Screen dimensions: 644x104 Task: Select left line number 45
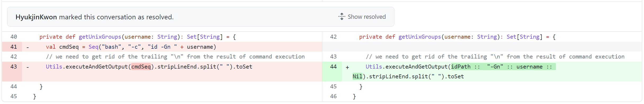14,96
